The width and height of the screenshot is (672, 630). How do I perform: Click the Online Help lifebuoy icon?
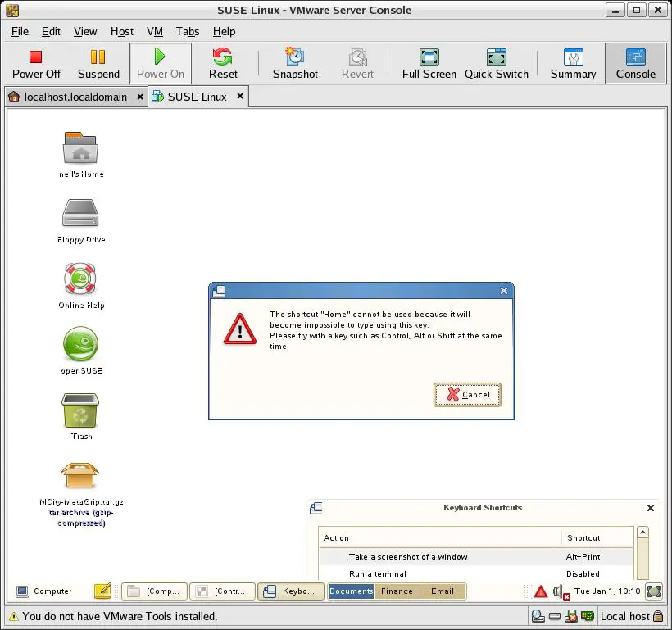pos(80,279)
